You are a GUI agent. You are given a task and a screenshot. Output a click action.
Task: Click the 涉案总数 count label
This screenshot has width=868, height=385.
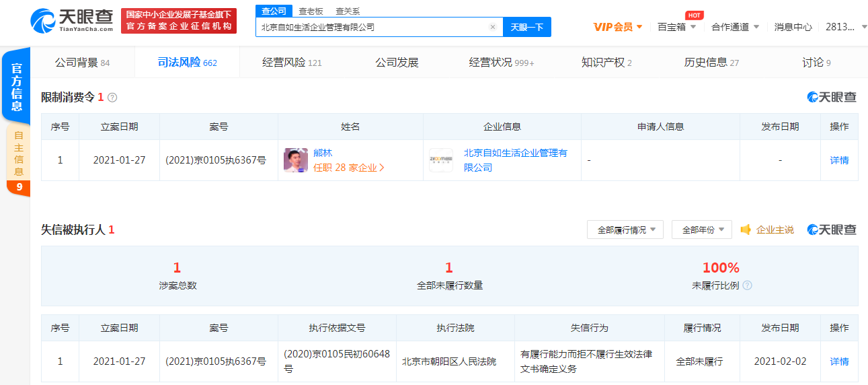[x=177, y=285]
